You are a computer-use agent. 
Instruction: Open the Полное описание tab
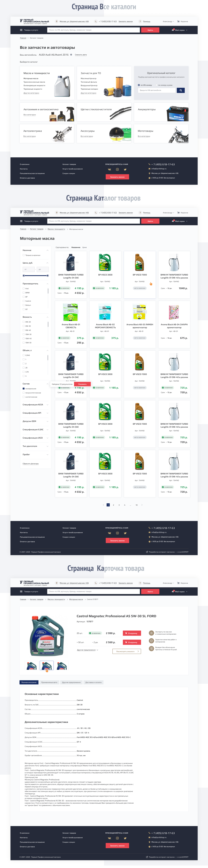(29, 682)
